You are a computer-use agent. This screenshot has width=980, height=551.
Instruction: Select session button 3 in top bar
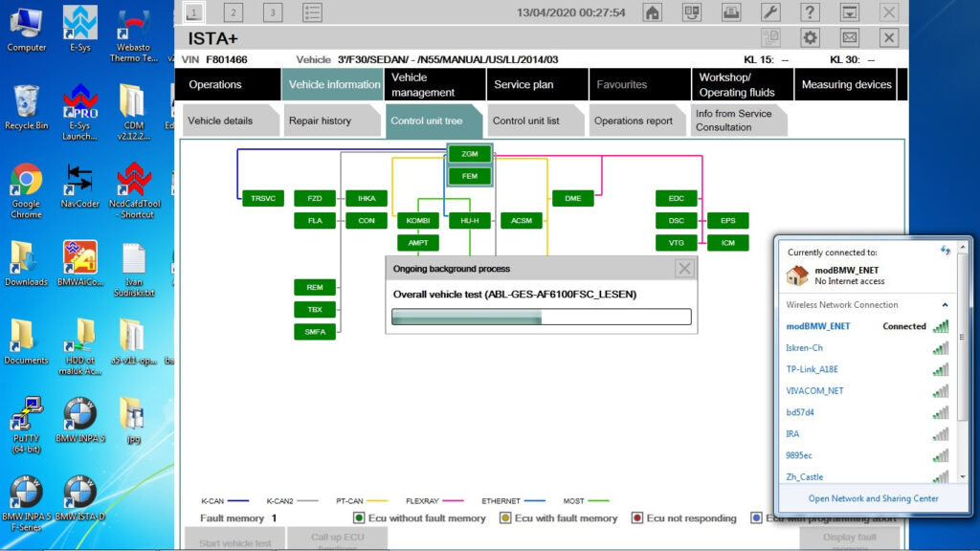pyautogui.click(x=273, y=12)
